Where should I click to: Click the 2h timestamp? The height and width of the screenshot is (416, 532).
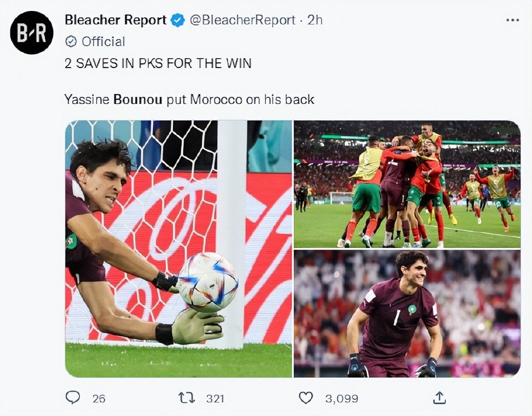pyautogui.click(x=315, y=20)
